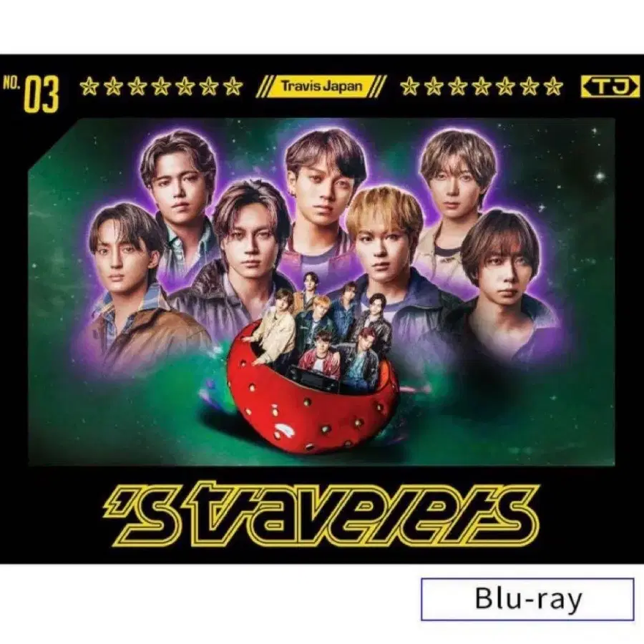Click the Blu-ray format label box
Image resolution: width=644 pixels, height=644 pixels.
[528, 599]
